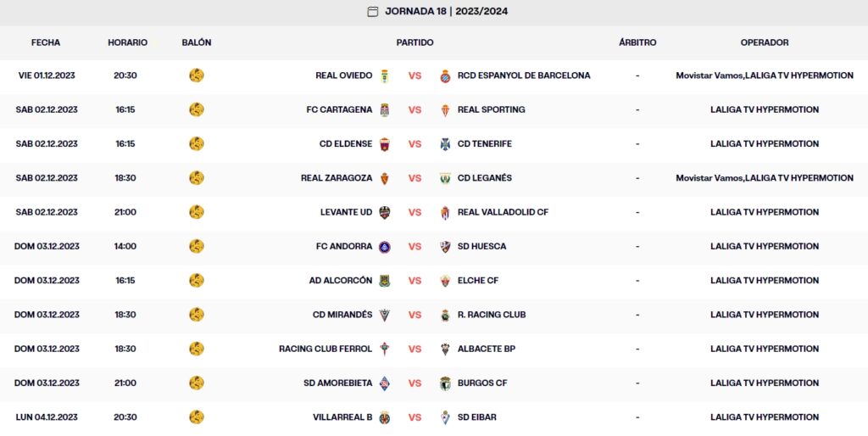Select the Jornada 18 | 2023/2024 title
The height and width of the screenshot is (436, 868).
tap(446, 12)
